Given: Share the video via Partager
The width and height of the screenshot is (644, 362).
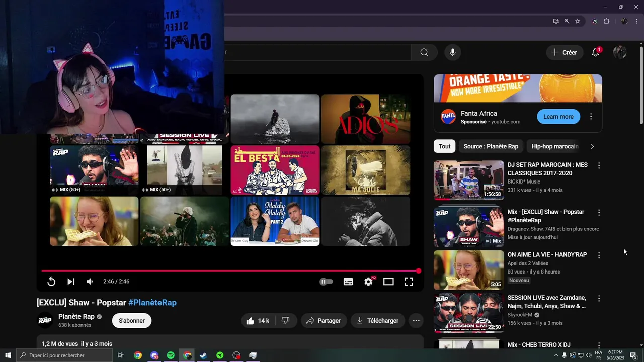Looking at the screenshot, I should 324,321.
